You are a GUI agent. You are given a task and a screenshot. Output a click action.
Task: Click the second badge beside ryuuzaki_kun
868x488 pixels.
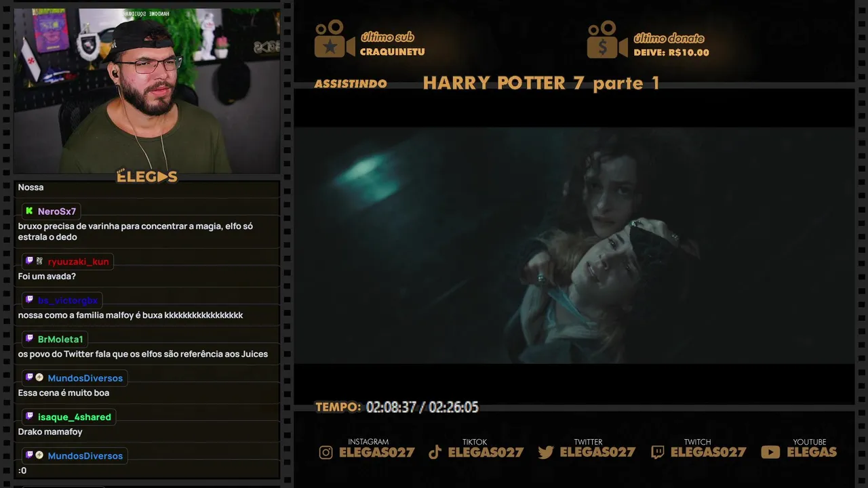[x=39, y=260]
